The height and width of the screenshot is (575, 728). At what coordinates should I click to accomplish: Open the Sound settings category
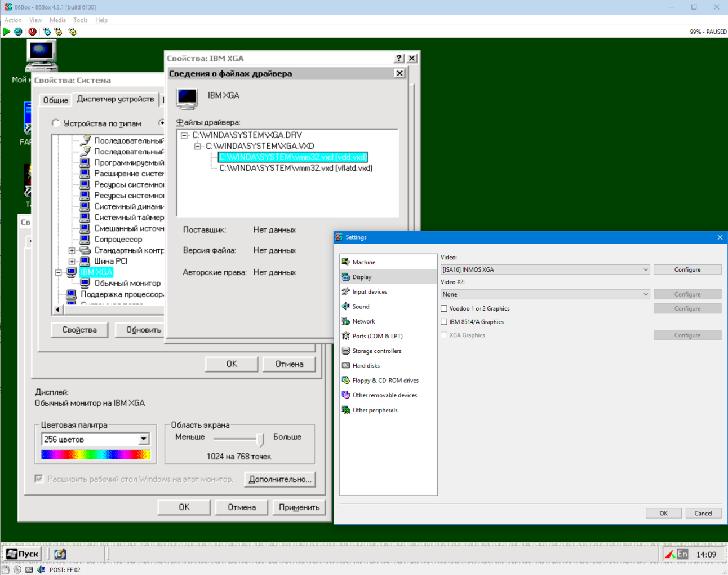[x=388, y=306]
